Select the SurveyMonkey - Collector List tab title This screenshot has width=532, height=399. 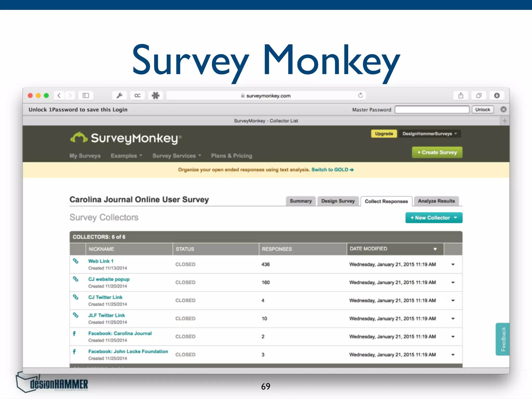click(x=266, y=121)
